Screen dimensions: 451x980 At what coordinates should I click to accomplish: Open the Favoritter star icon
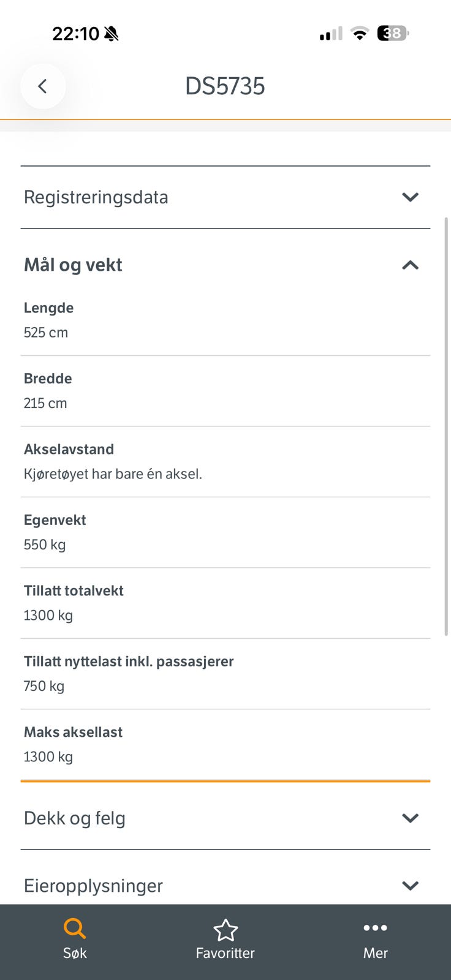coord(225,930)
